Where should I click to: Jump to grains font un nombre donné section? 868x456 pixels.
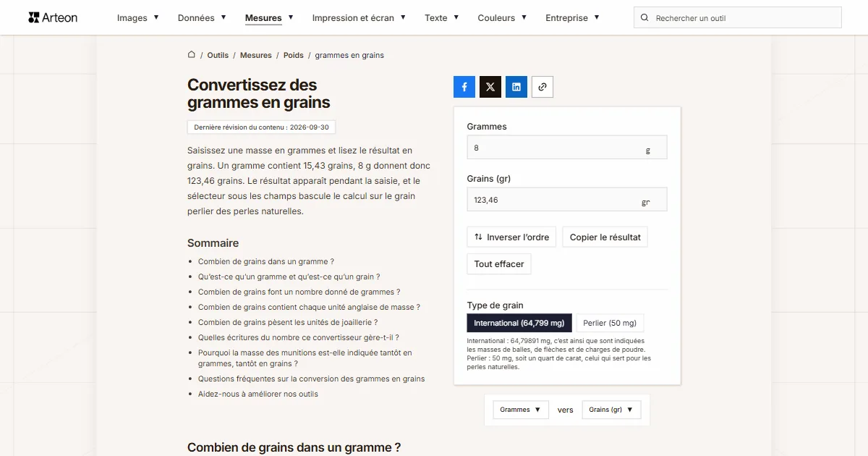(x=299, y=292)
